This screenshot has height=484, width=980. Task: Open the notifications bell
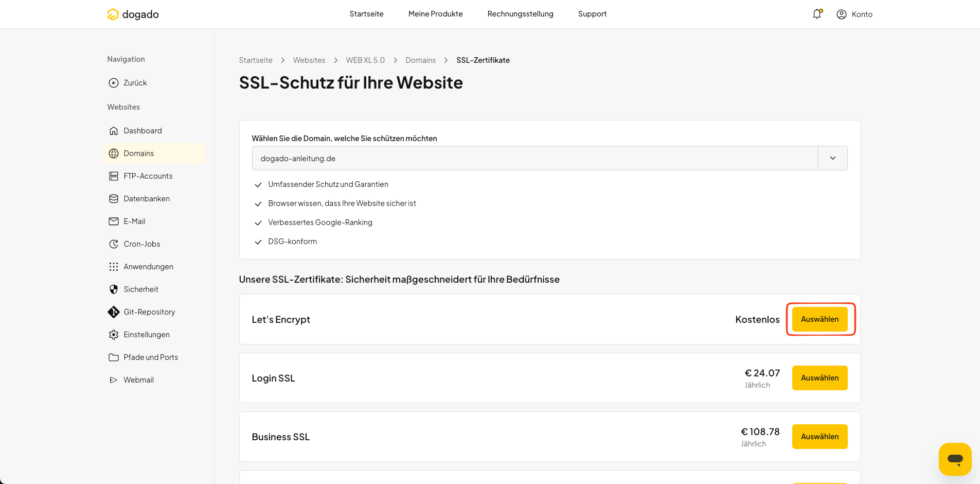pos(817,14)
